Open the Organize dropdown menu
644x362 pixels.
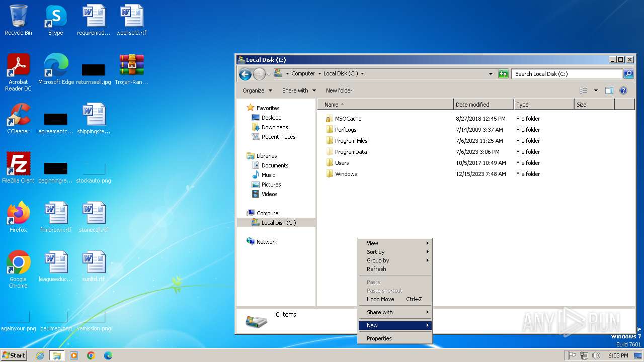point(257,90)
